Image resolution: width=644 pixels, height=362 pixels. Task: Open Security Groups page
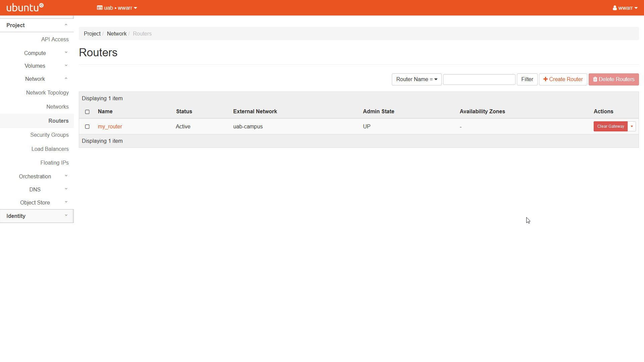(x=49, y=135)
